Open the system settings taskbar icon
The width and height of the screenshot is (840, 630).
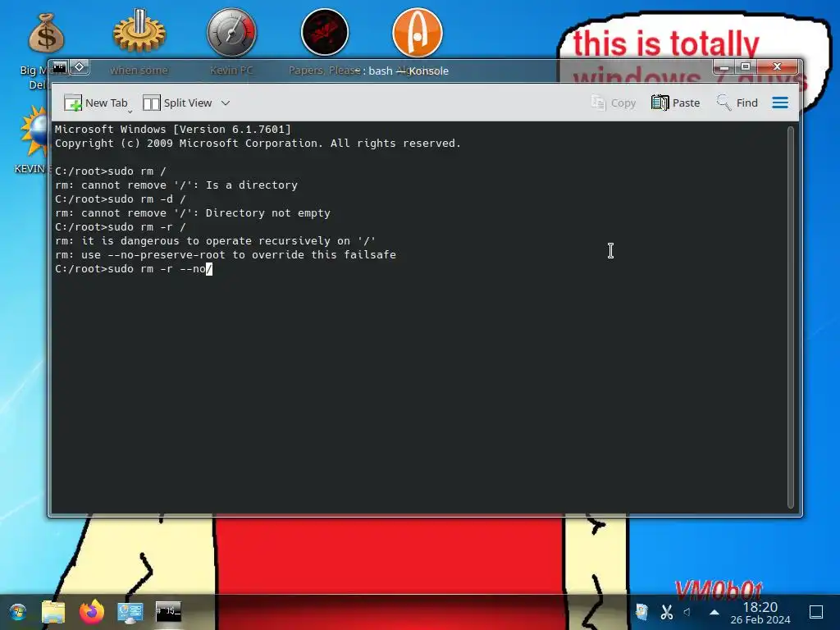[x=130, y=612]
